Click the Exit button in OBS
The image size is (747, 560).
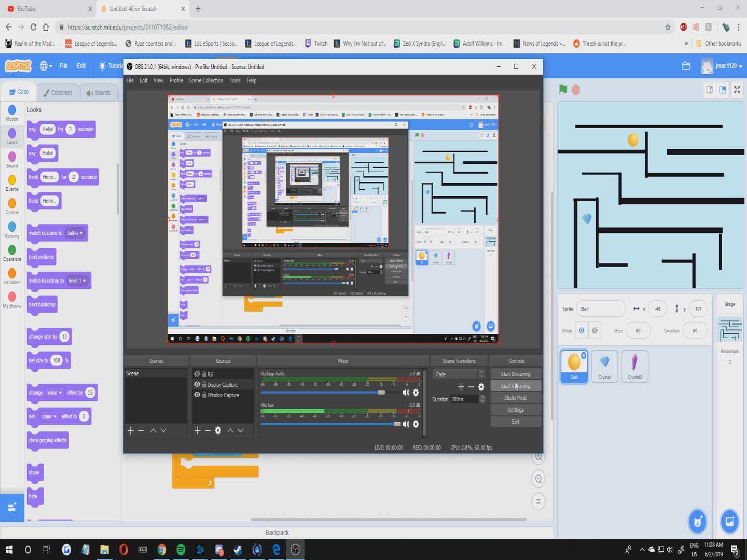click(x=516, y=422)
